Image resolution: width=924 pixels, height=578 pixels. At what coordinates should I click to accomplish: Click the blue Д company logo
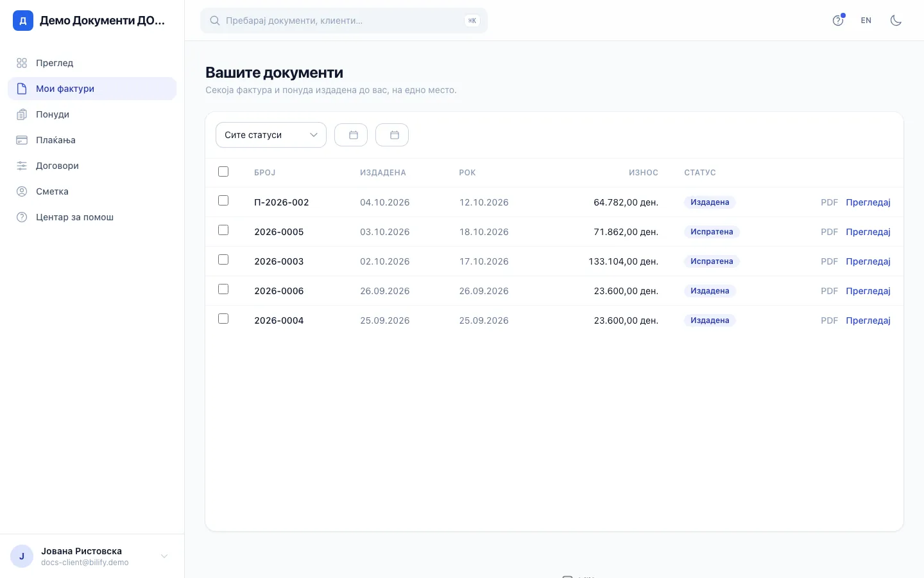click(x=23, y=21)
